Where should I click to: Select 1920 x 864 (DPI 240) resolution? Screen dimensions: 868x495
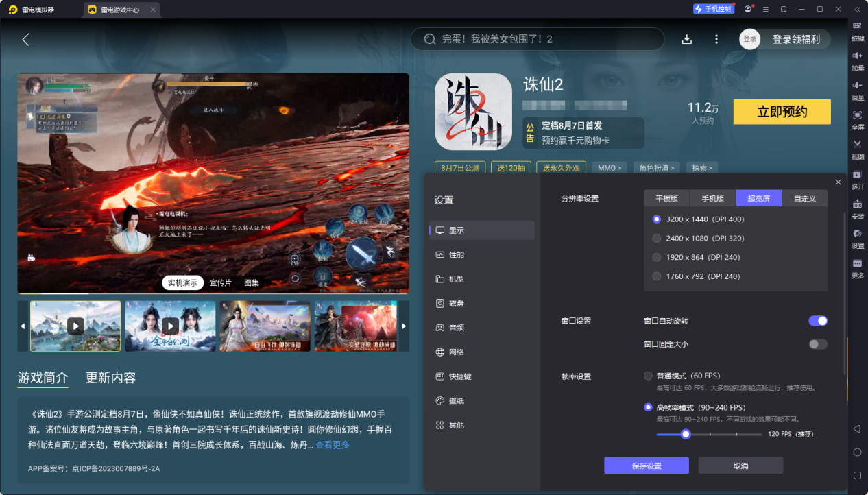(x=697, y=257)
